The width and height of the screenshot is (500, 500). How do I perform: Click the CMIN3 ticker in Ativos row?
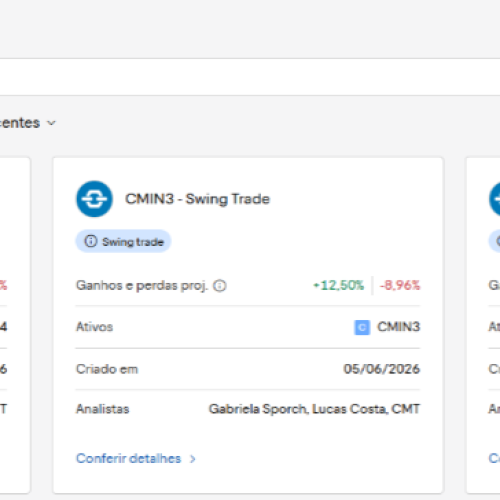click(x=398, y=327)
